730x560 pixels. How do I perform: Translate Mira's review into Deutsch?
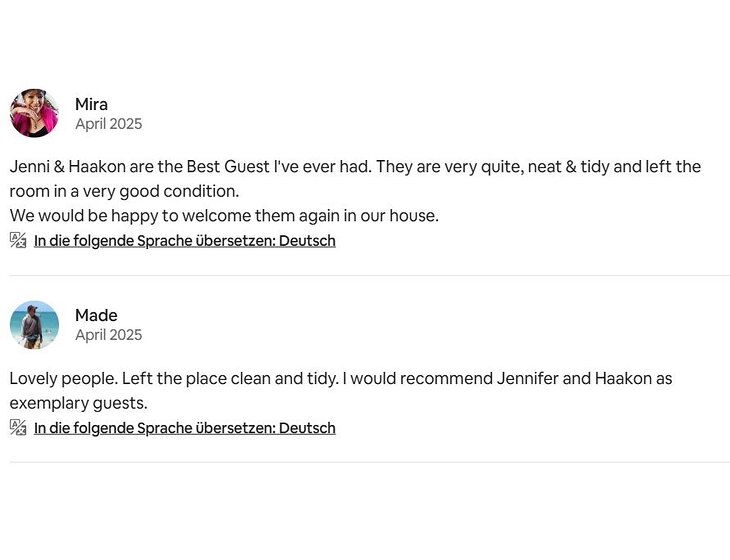[184, 241]
